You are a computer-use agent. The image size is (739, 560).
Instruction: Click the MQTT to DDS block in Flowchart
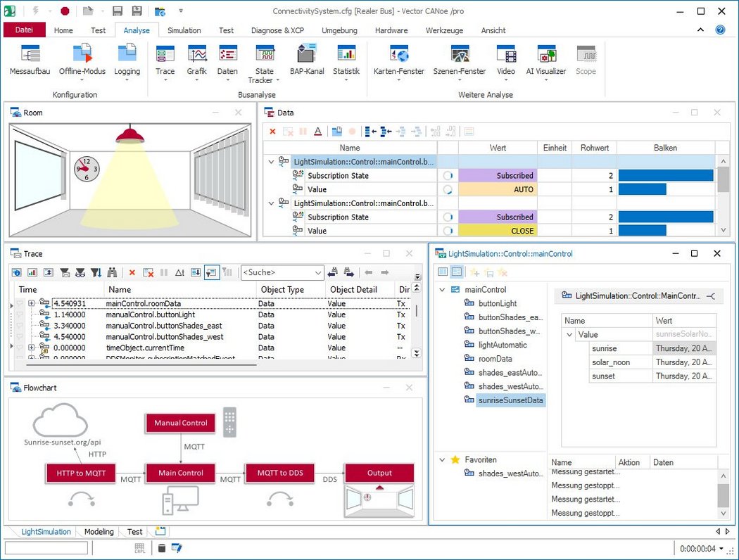click(x=280, y=473)
